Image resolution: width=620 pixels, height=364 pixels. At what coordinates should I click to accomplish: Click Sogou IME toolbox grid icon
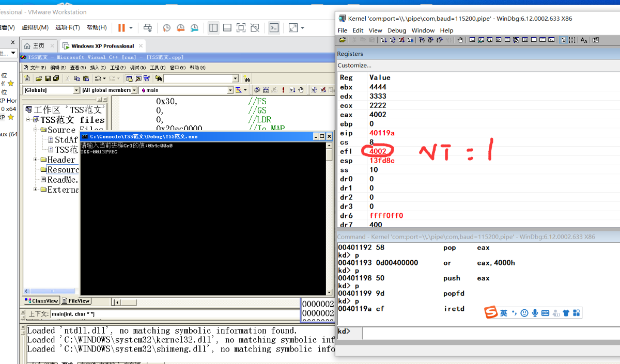click(577, 313)
